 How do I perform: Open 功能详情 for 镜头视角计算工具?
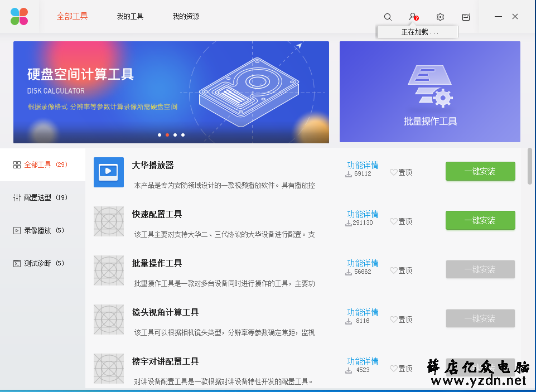(x=363, y=312)
